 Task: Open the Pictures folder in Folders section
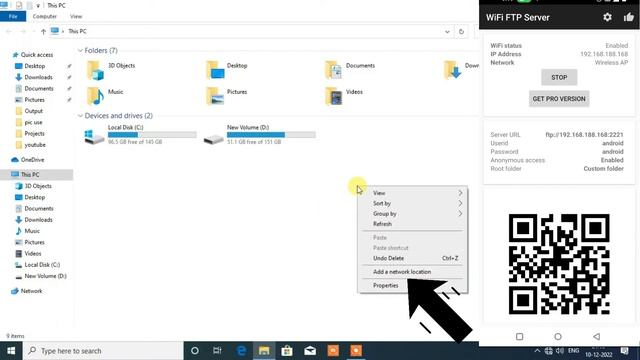(215, 96)
